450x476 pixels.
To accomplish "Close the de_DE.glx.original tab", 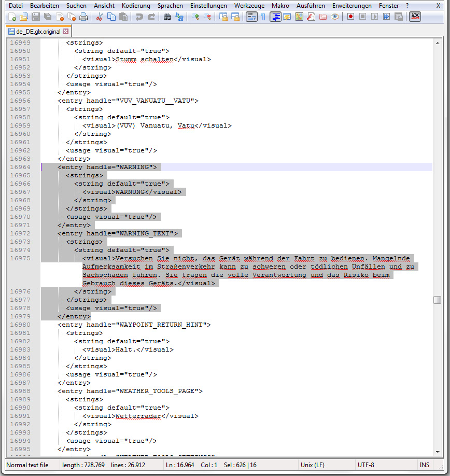I will click(x=66, y=32).
